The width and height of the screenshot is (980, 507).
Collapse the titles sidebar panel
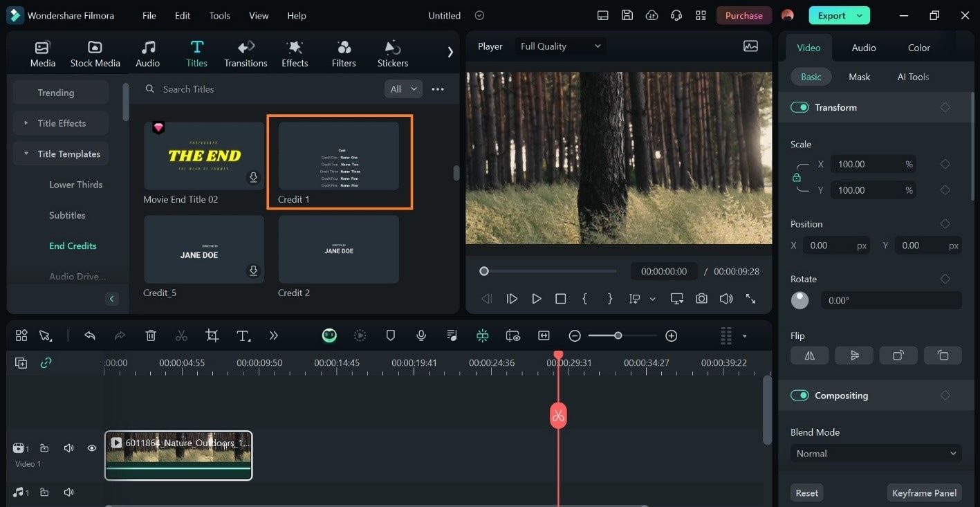tap(112, 299)
